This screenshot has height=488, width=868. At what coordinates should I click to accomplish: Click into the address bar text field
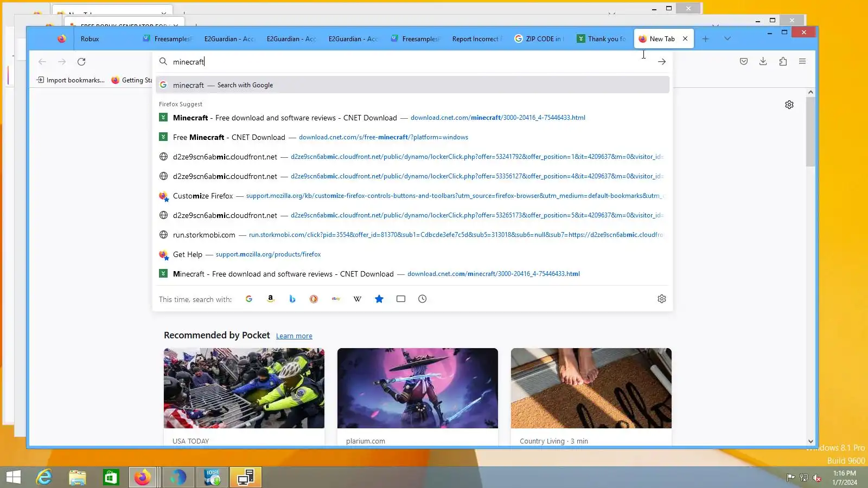click(412, 62)
